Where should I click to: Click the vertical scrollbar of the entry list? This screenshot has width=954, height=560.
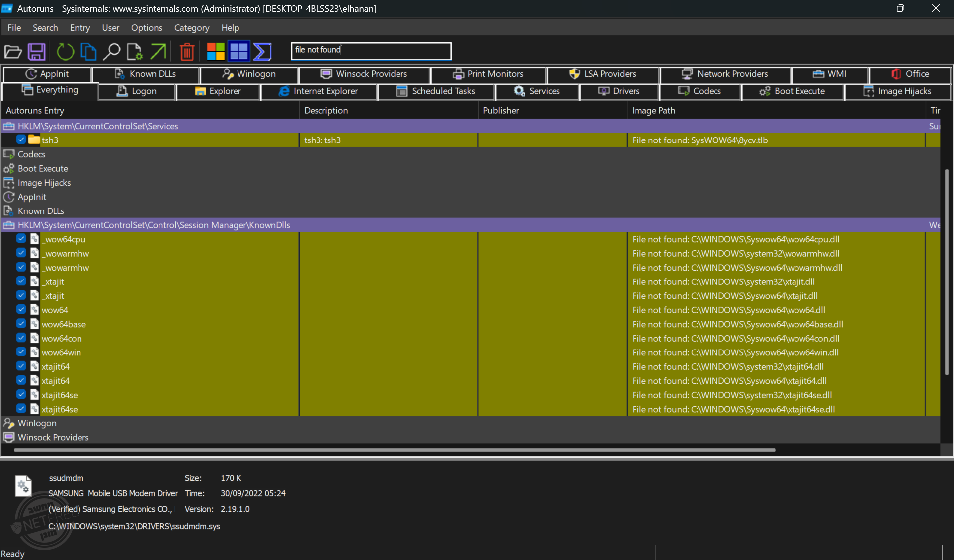click(x=947, y=272)
